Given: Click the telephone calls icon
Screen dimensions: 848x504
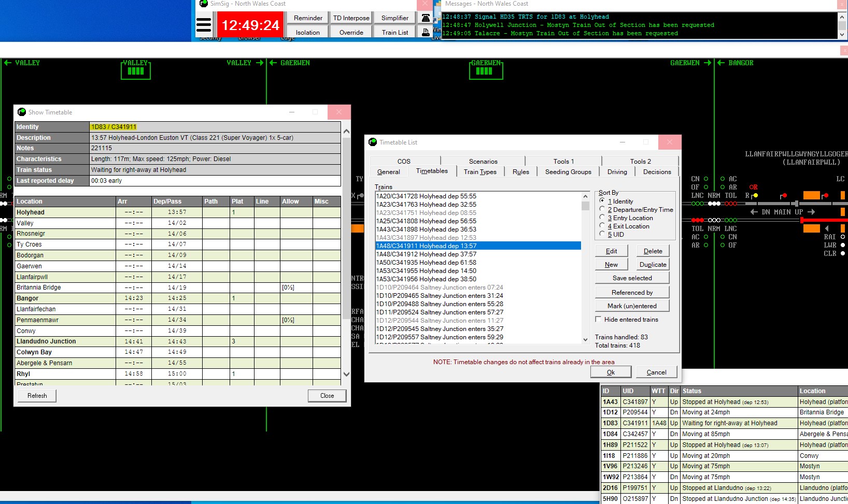Looking at the screenshot, I should pos(426,18).
